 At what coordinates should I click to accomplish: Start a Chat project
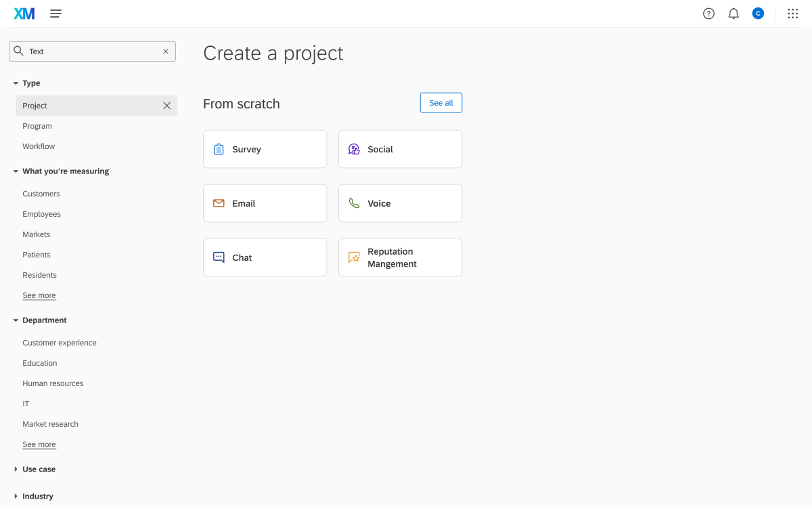[x=265, y=257]
